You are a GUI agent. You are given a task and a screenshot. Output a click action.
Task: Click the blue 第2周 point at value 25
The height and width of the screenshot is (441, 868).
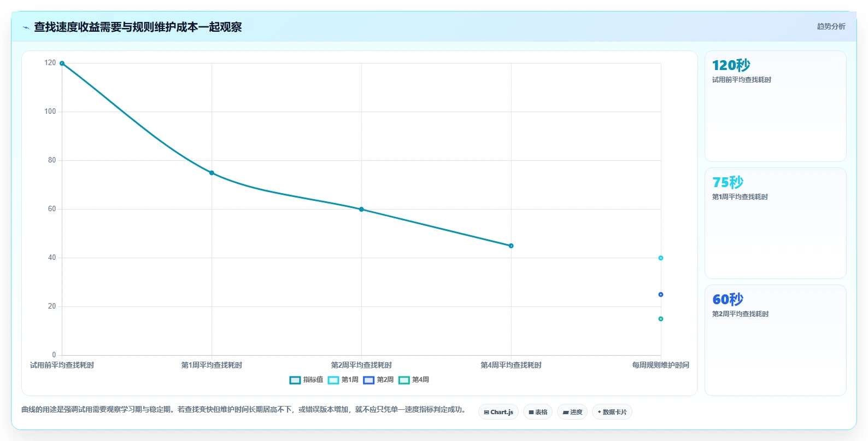[x=661, y=295]
